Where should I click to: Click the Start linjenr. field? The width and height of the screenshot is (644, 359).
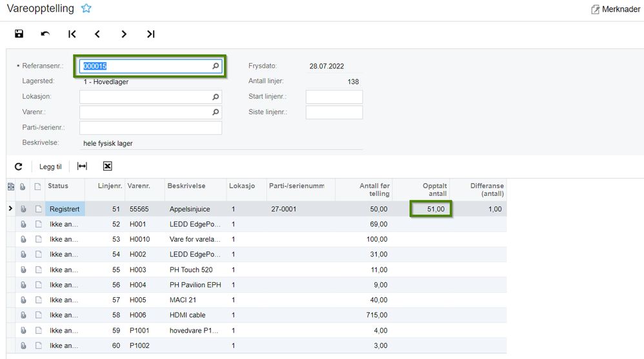(x=334, y=97)
